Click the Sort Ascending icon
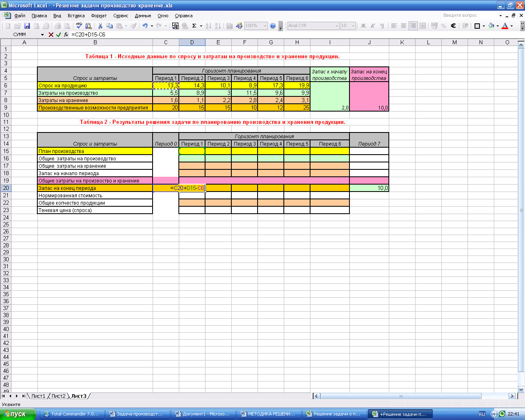Screen dimensions: 525x420 coord(208,26)
